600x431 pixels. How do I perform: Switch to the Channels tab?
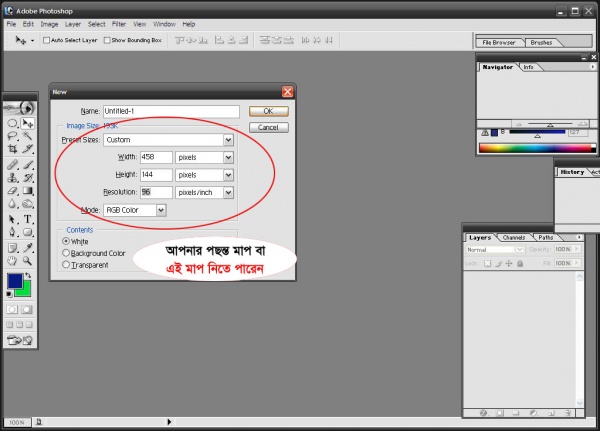(514, 238)
